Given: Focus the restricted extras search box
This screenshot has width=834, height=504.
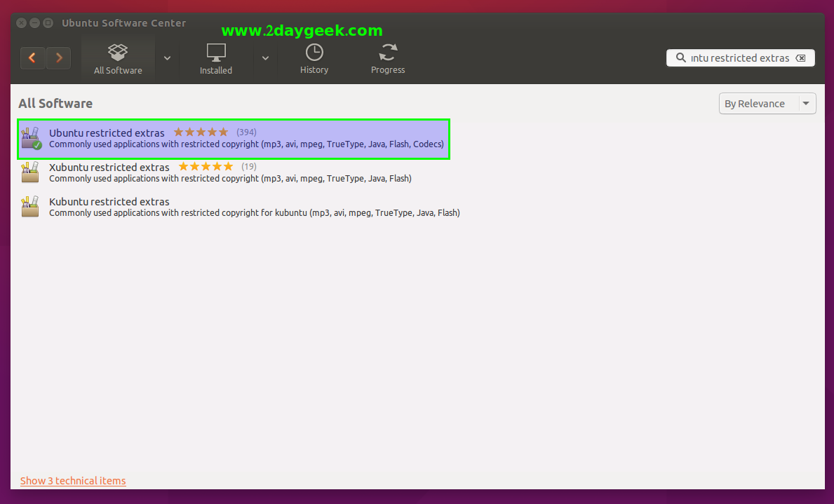Looking at the screenshot, I should [x=741, y=58].
